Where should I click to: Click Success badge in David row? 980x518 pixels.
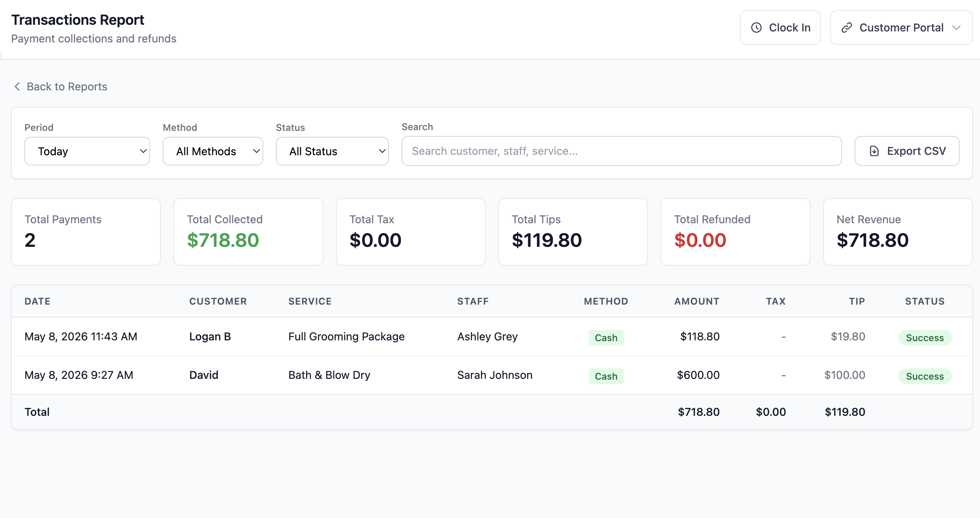[925, 376]
